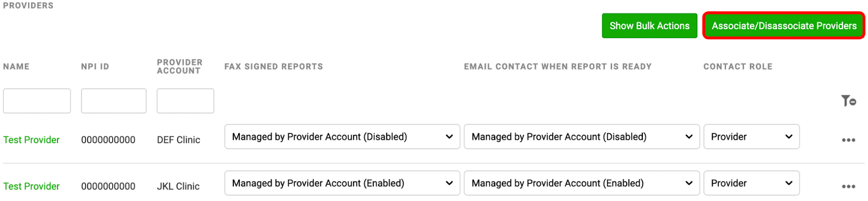This screenshot has height=201, width=868.
Task: Open Fax Signed Reports dropdown for JKL Clinic
Action: (342, 183)
